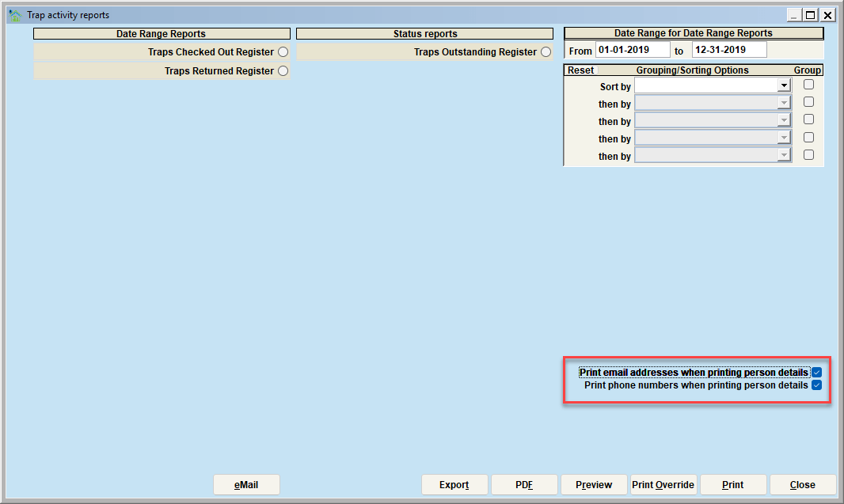Enable Group checkbox for Sort by row

coord(808,85)
